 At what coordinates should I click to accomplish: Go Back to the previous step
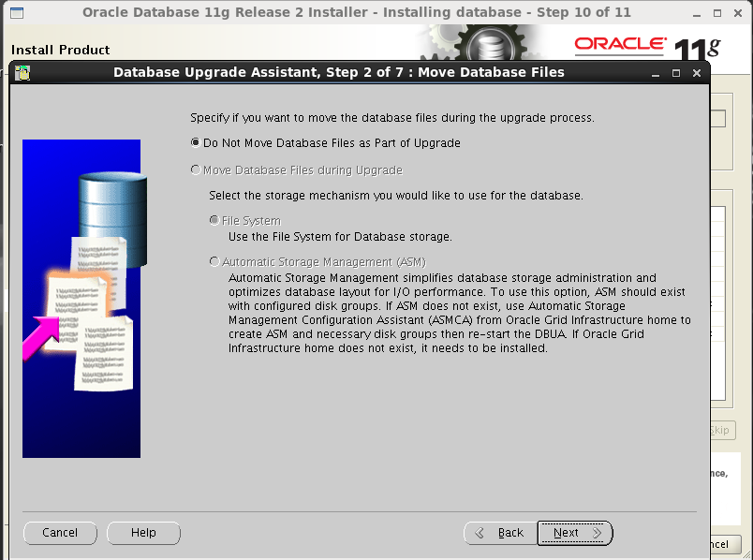[500, 533]
